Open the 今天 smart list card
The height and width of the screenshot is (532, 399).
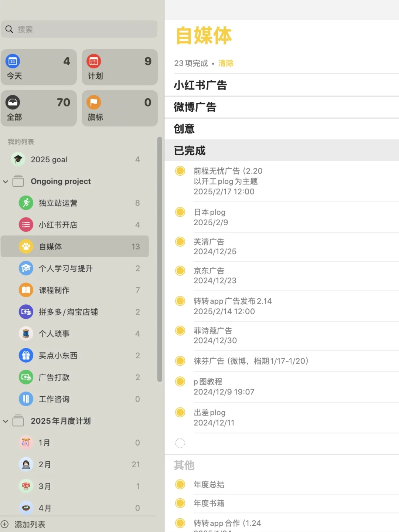coord(39,67)
